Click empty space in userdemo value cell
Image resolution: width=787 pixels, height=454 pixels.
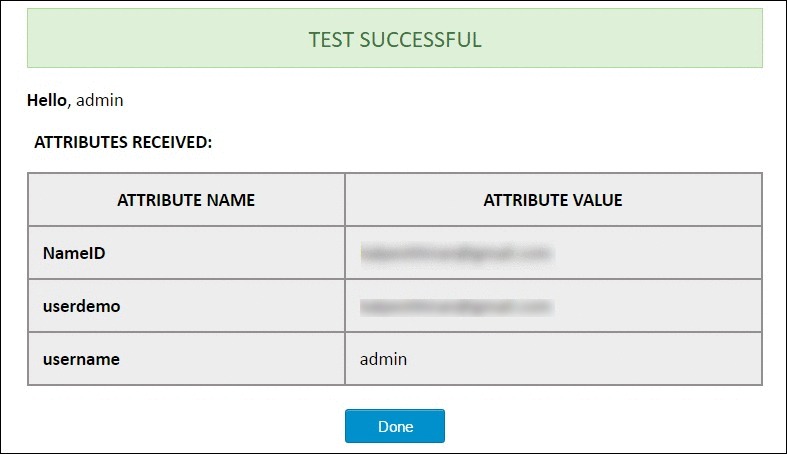[x=658, y=307]
